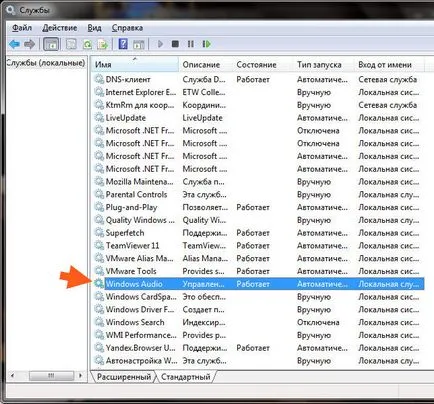
Task: Select the Windows Search service
Action: pos(135,322)
